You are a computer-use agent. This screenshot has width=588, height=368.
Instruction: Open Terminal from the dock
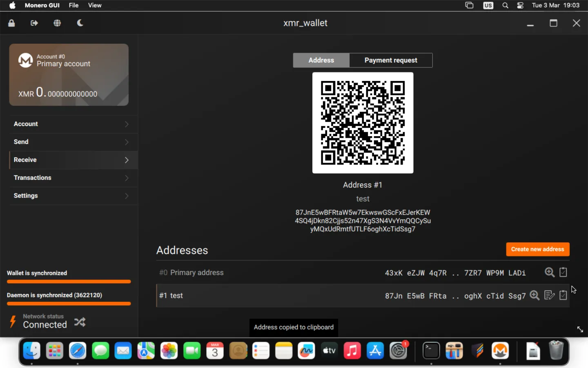(431, 351)
